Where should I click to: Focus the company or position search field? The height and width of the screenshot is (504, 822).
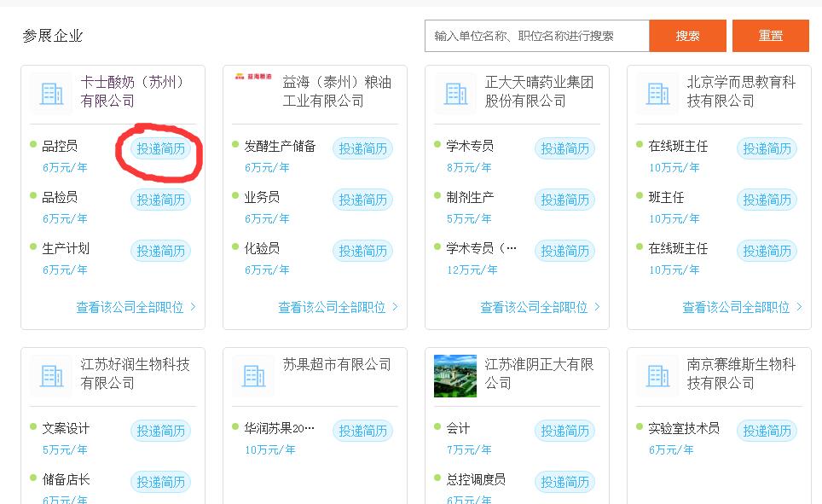tap(536, 36)
